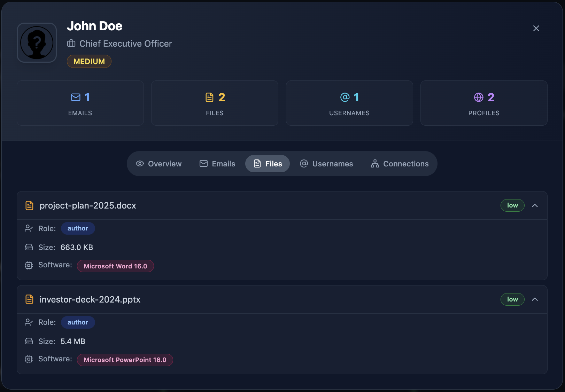Viewport: 565px width, 392px height.
Task: Click the @ icon above Usernames count
Action: point(345,97)
